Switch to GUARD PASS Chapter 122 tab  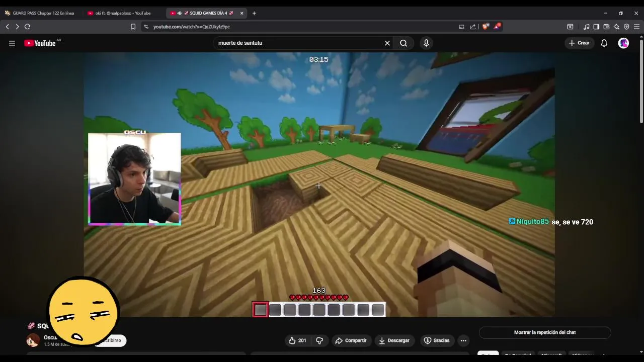click(40, 13)
